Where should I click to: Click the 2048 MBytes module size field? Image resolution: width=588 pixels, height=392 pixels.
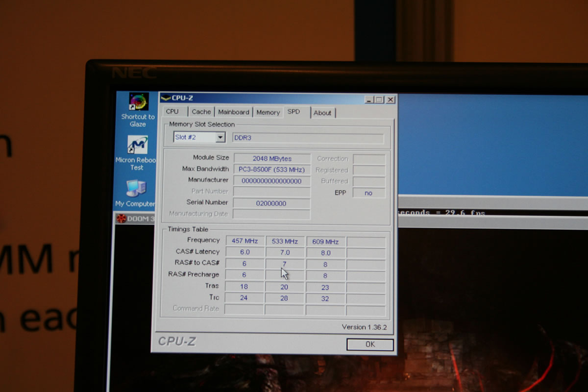point(272,158)
